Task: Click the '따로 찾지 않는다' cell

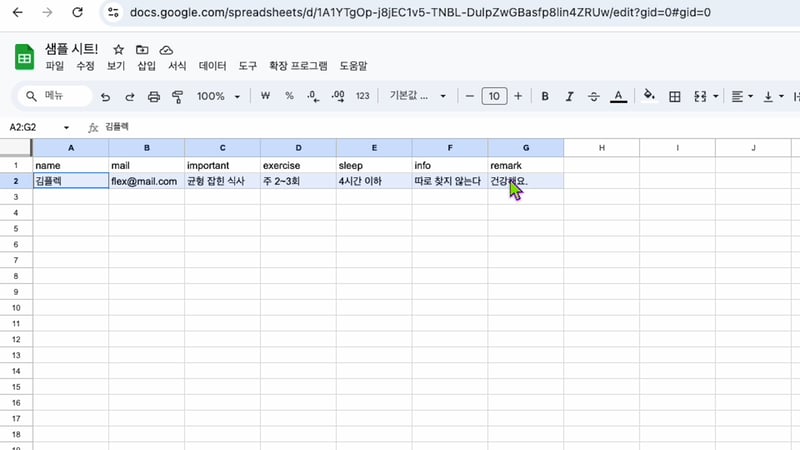Action: pyautogui.click(x=450, y=181)
